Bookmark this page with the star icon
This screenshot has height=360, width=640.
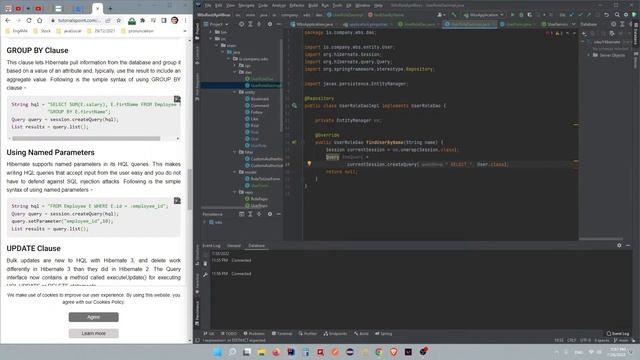pos(119,20)
